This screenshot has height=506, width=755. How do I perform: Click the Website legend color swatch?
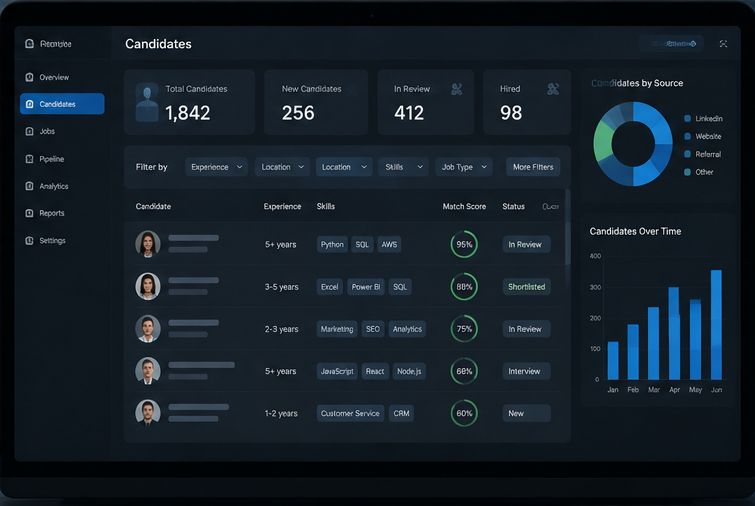point(688,136)
